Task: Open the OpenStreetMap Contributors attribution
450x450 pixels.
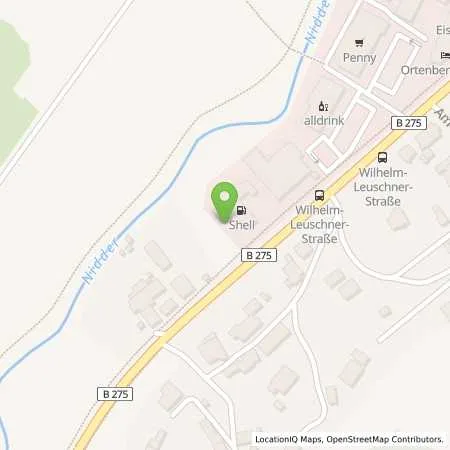Action: tap(385, 439)
